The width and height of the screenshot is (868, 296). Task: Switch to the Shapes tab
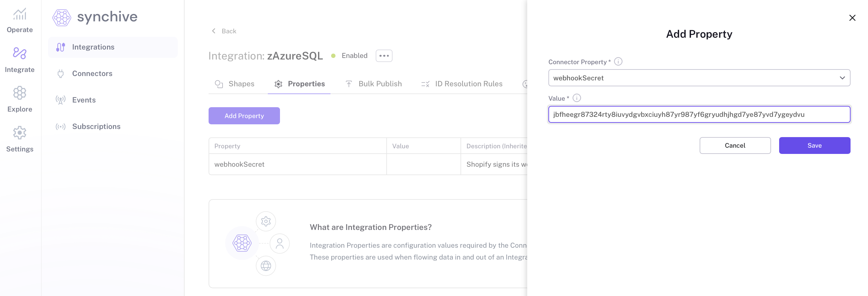click(x=234, y=84)
